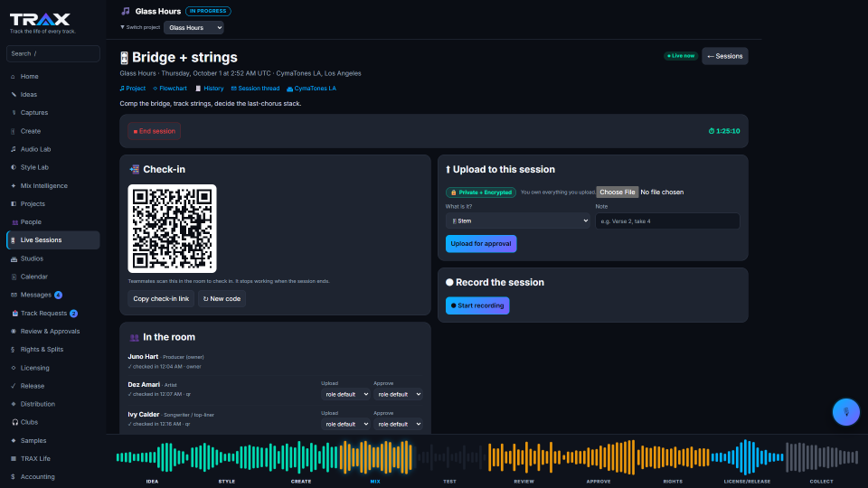The width and height of the screenshot is (868, 488).
Task: Jump to IDEA stage in waveform timeline
Action: [x=152, y=482]
